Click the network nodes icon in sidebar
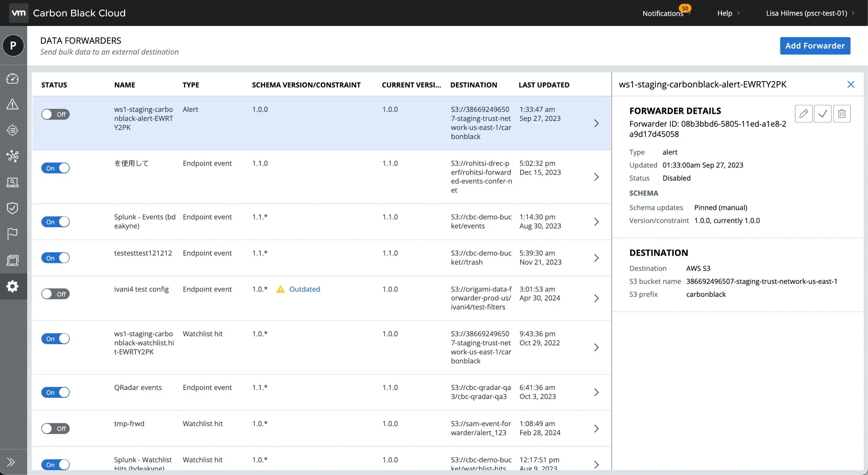The height and width of the screenshot is (475, 868). tap(12, 156)
